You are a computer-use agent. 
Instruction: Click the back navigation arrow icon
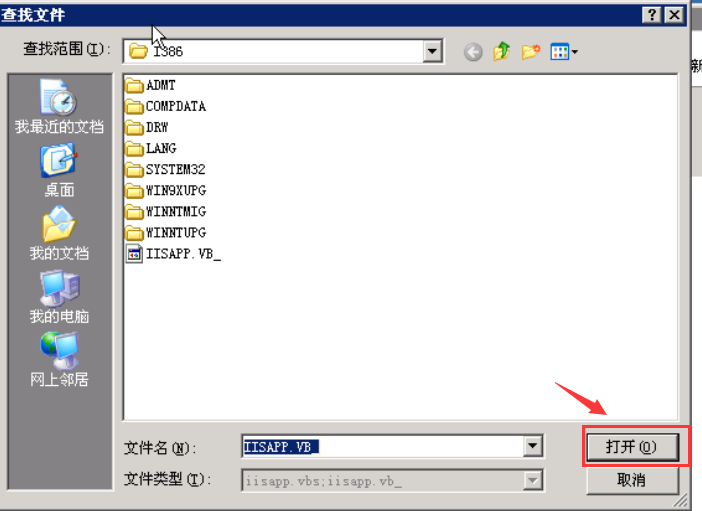473,52
